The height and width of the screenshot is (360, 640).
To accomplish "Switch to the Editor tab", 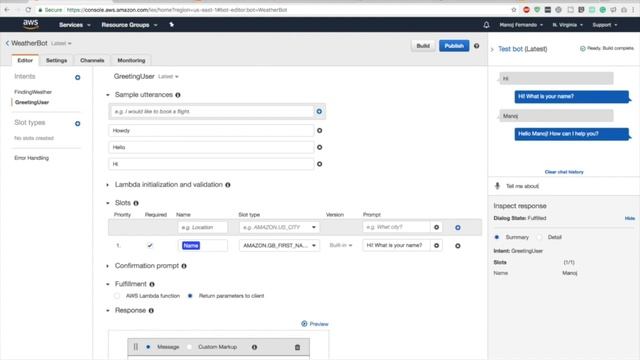I will coord(25,60).
